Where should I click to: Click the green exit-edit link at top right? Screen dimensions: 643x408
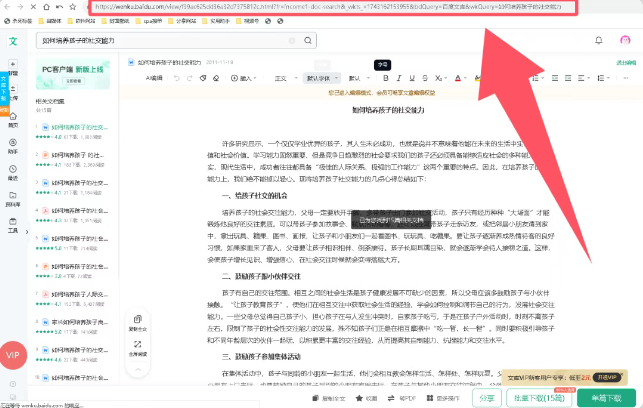coord(626,63)
